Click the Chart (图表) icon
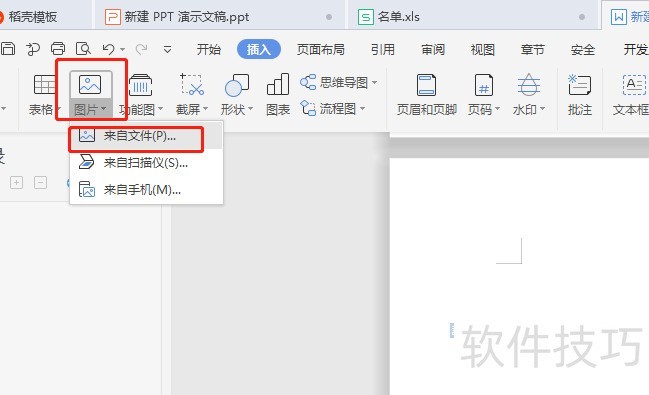This screenshot has width=649, height=395. coord(278,84)
